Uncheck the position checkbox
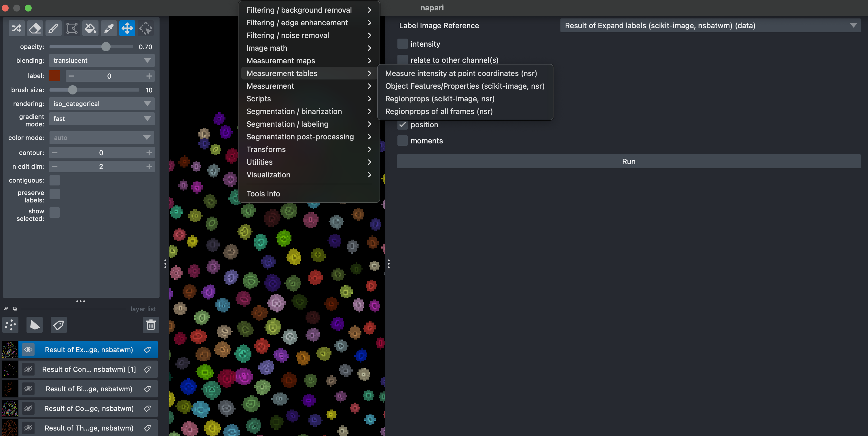This screenshot has width=868, height=436. click(402, 125)
